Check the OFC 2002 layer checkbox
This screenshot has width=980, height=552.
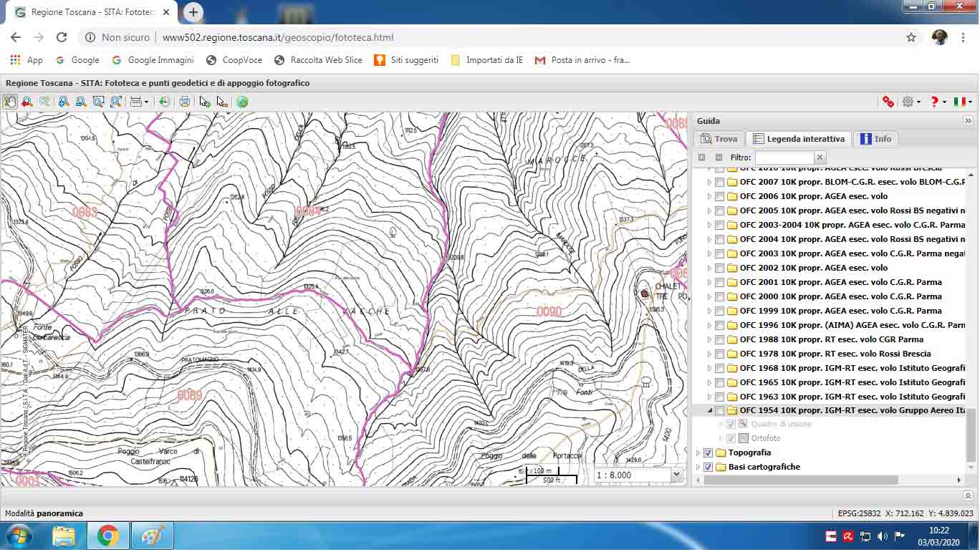[719, 268]
